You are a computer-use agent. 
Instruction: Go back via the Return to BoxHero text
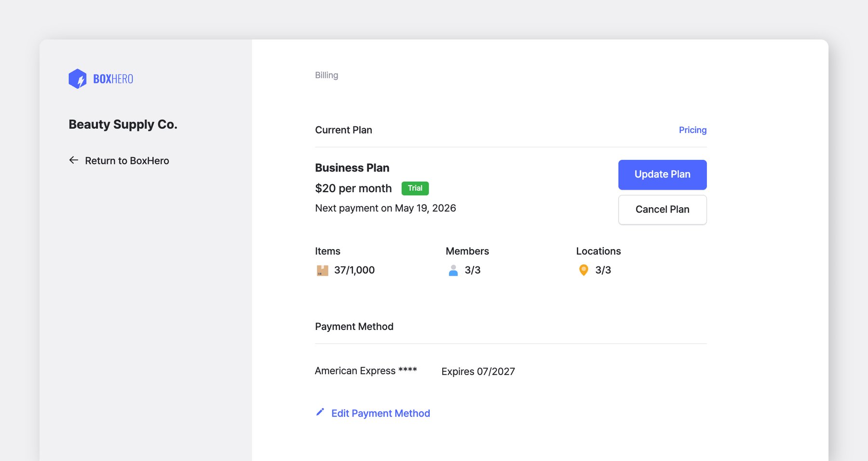(127, 161)
